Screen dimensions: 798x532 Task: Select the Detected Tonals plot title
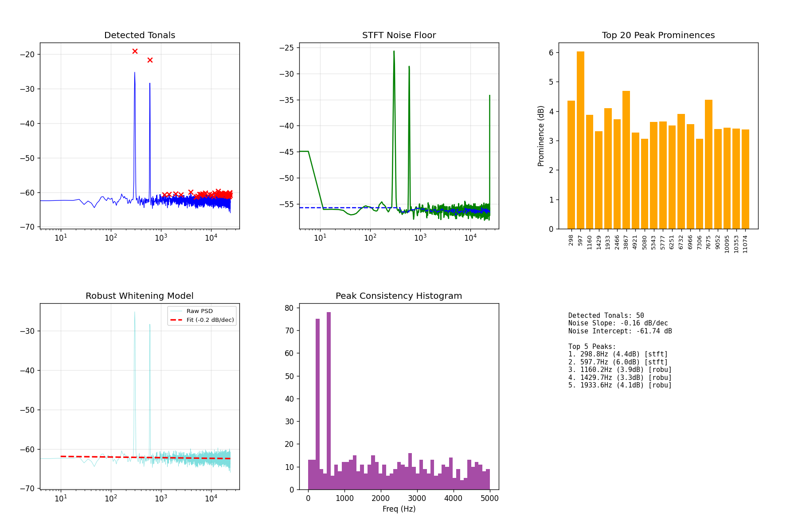(x=140, y=35)
